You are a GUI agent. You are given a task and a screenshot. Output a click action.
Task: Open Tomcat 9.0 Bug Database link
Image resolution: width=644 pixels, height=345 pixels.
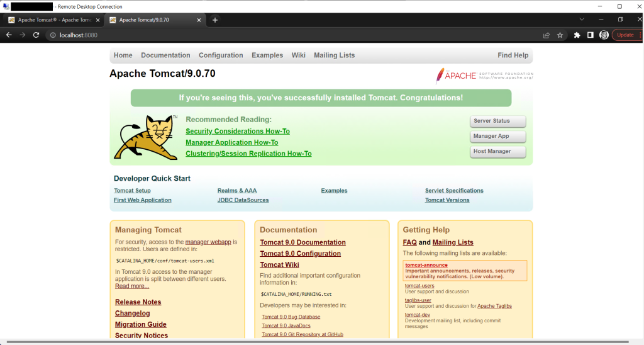(x=291, y=317)
